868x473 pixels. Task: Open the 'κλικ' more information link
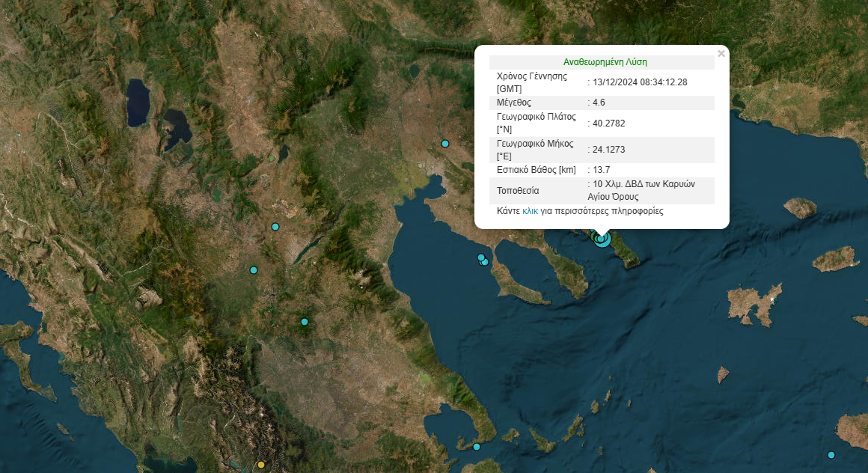[530, 212]
